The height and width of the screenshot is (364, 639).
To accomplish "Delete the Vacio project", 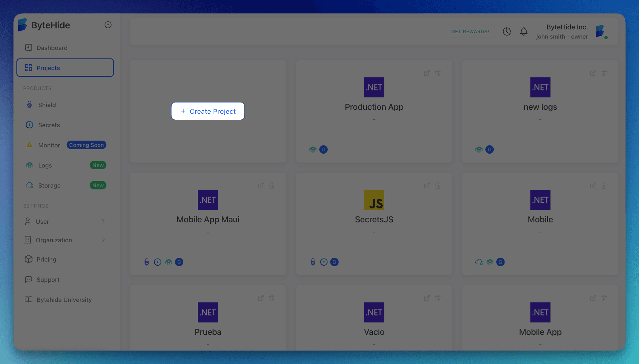I will coord(438,298).
